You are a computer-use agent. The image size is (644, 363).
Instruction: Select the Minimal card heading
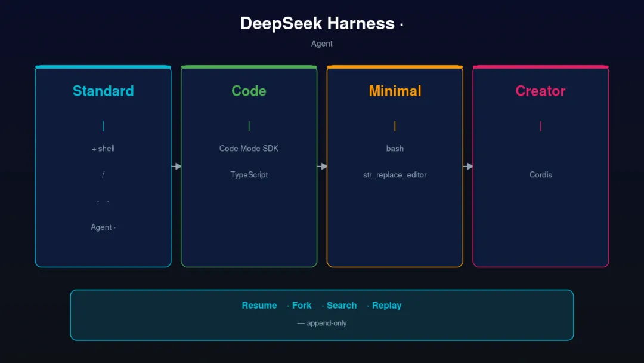point(395,91)
